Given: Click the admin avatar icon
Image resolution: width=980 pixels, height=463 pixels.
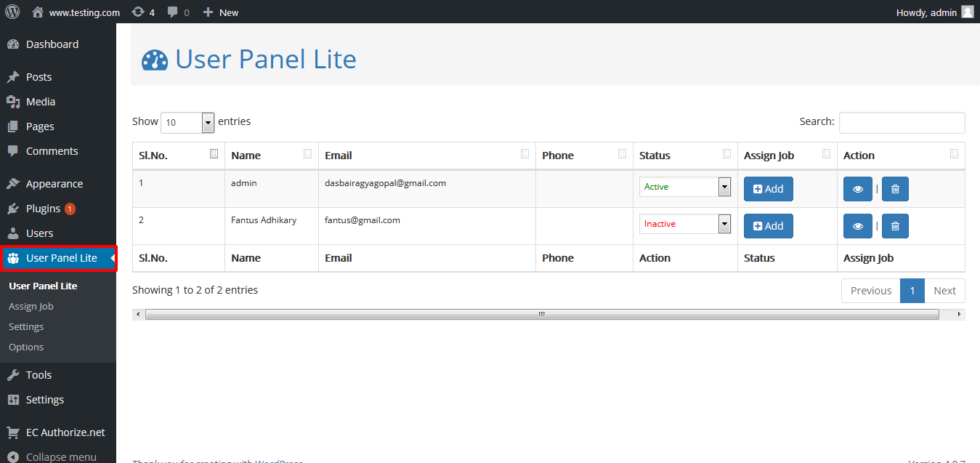Looking at the screenshot, I should pos(967,12).
